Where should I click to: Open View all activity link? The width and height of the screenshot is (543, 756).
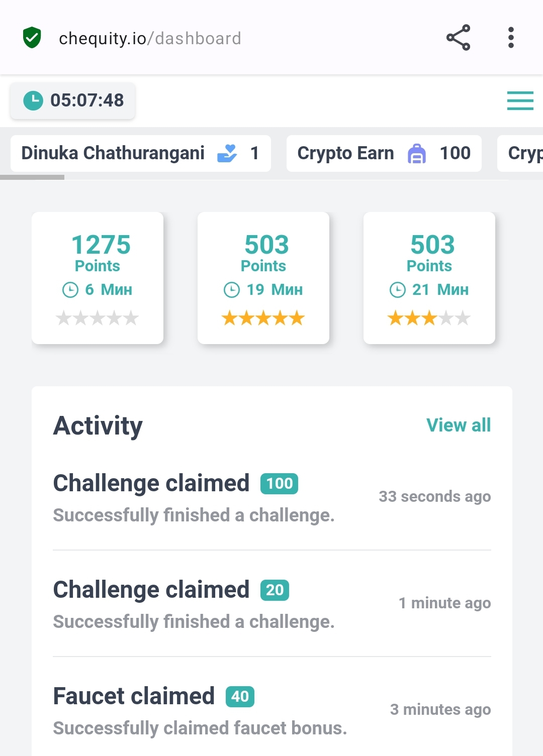(x=459, y=425)
